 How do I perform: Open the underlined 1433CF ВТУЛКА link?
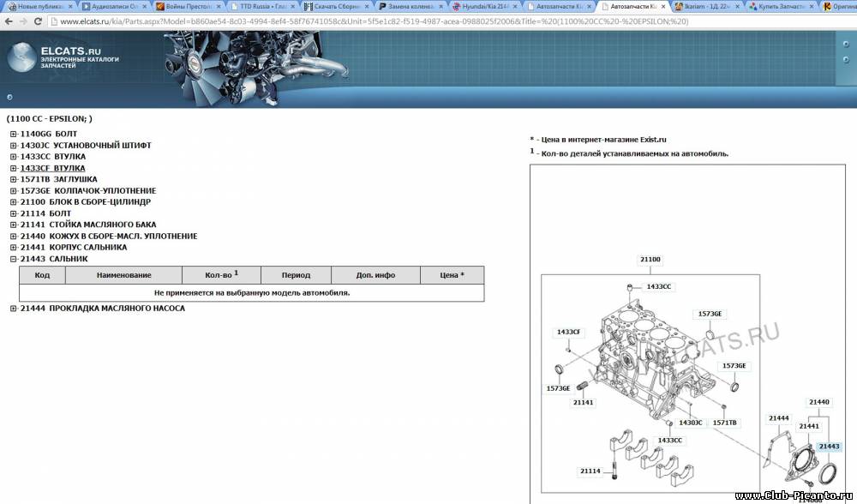tap(52, 168)
